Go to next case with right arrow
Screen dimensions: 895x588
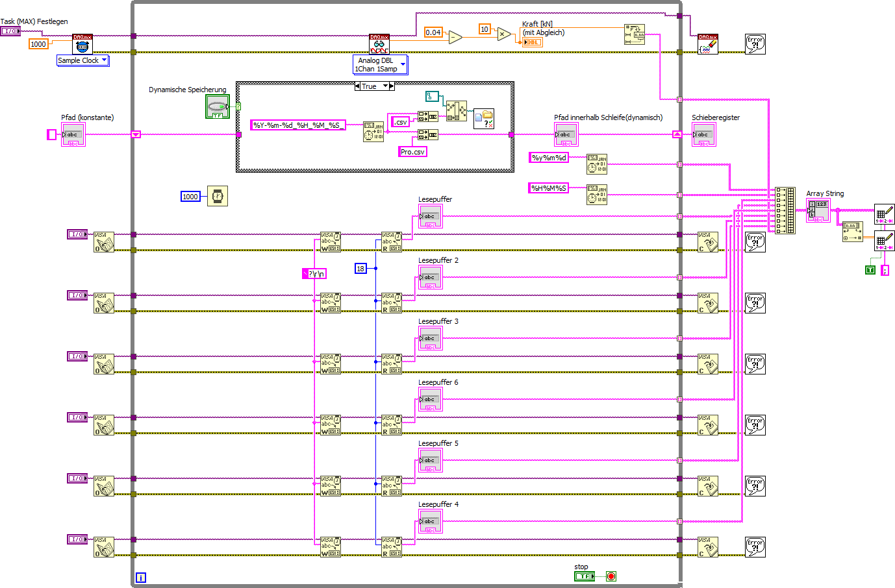pos(392,86)
